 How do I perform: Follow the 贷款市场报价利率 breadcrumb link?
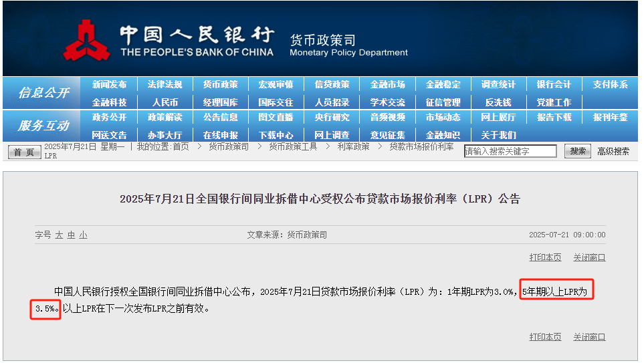(x=421, y=146)
